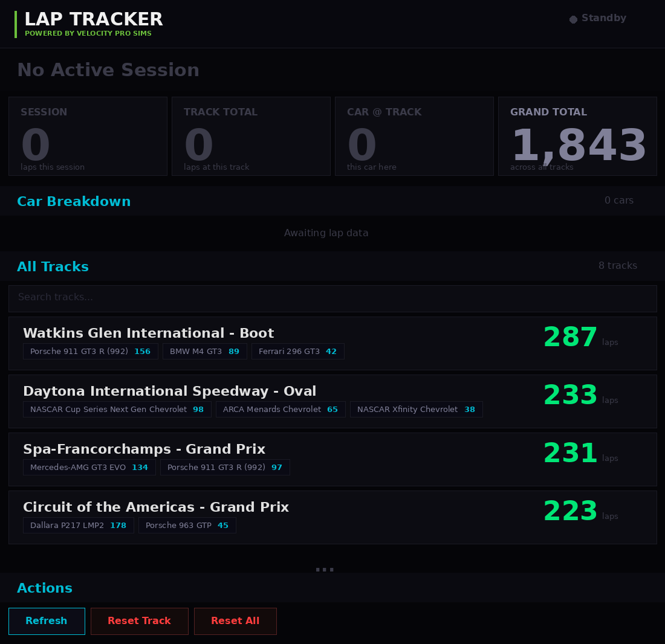Click the Refresh button
665x644 pixels.
(x=47, y=621)
